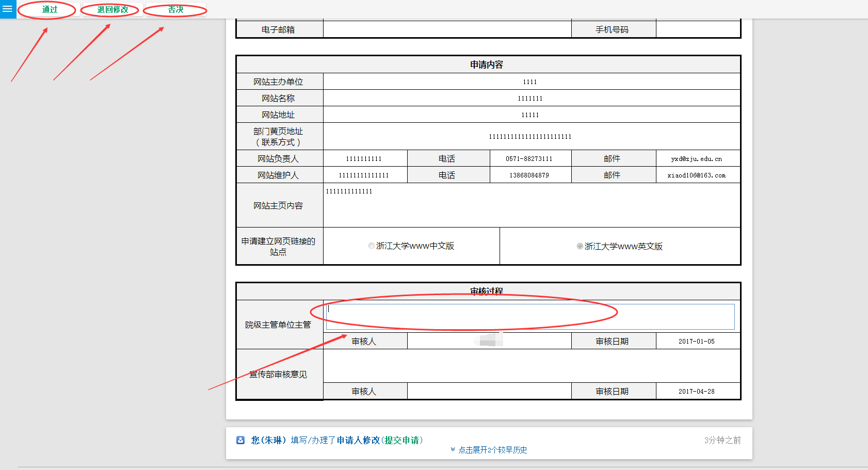Click the 网站主页内容 content area
The width and height of the screenshot is (868, 470).
(532, 205)
